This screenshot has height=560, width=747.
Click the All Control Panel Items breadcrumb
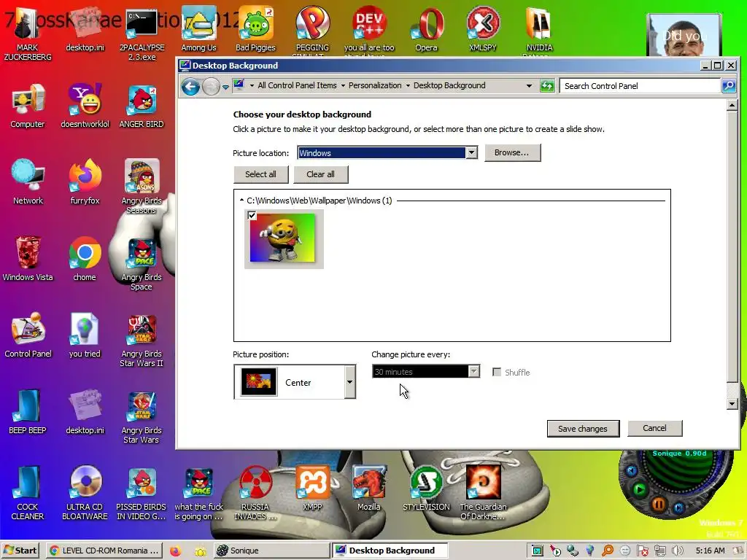click(x=297, y=86)
